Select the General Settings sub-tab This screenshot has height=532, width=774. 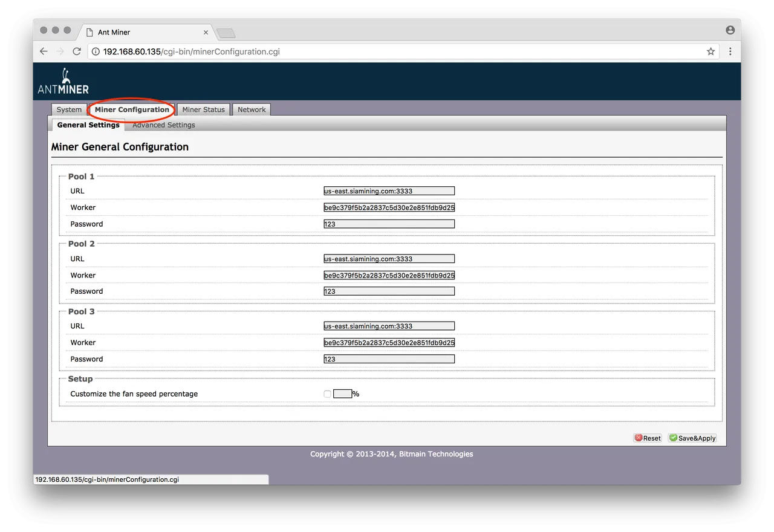point(88,125)
